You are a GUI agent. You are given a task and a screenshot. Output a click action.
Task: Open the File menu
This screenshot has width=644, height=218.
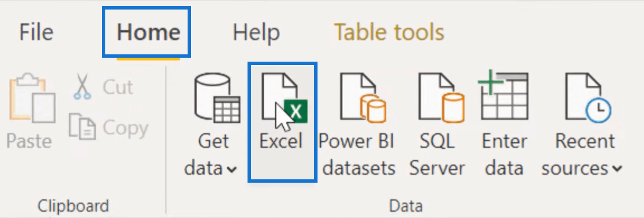point(36,32)
